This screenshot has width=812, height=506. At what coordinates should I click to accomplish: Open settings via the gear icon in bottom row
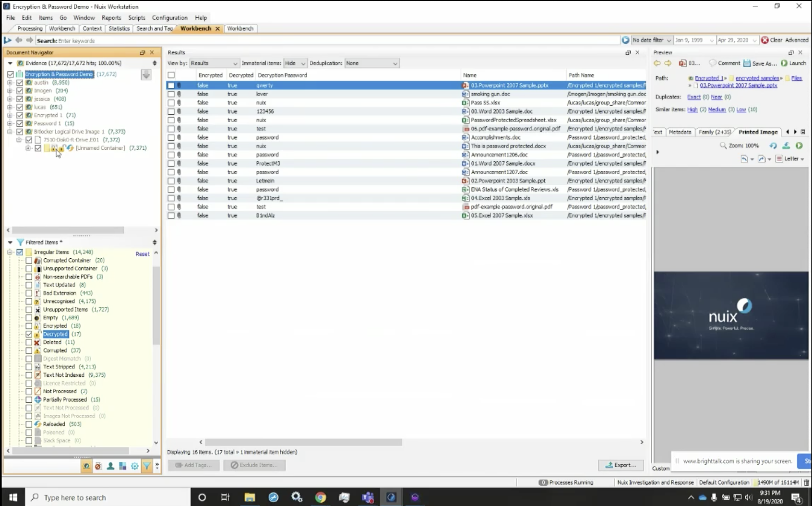pos(134,466)
